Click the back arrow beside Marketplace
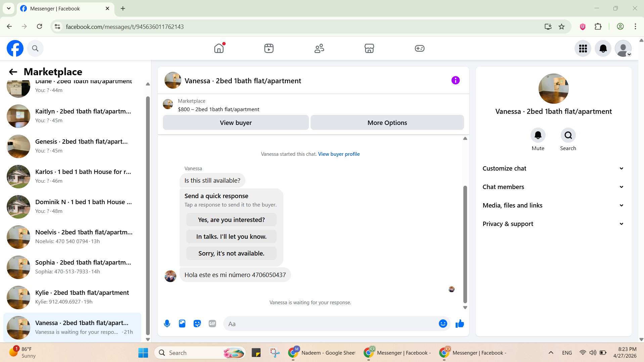Screen dimensions: 644x362 pos(13,72)
